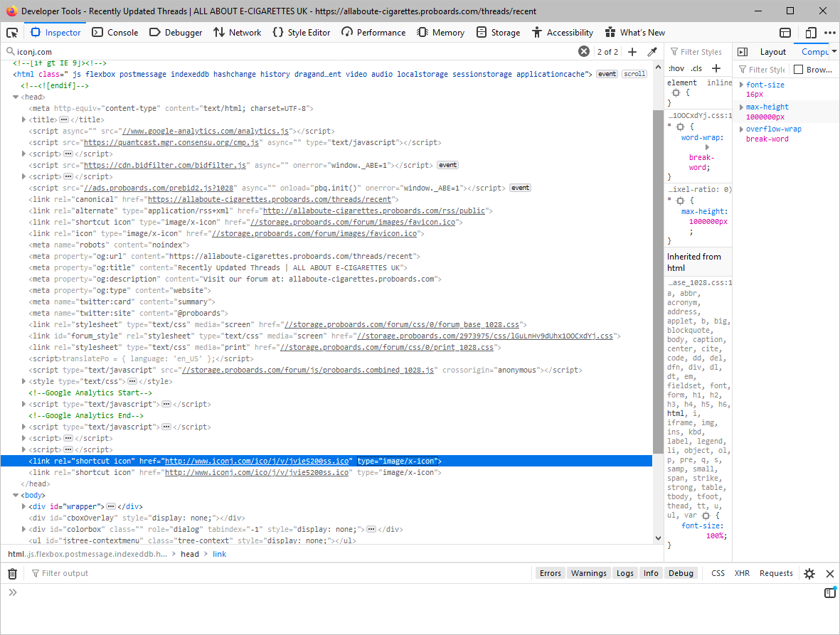
Task: Switch to the Console tab
Action: (x=115, y=33)
